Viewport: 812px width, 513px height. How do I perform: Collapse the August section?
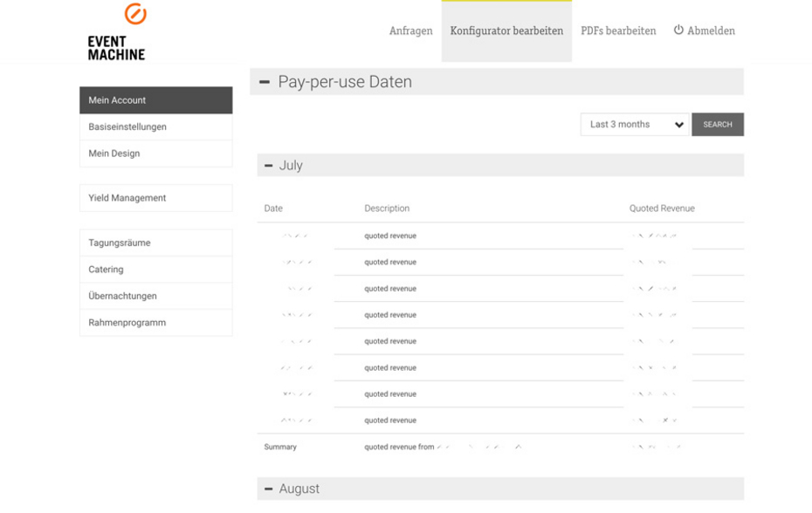[269, 489]
